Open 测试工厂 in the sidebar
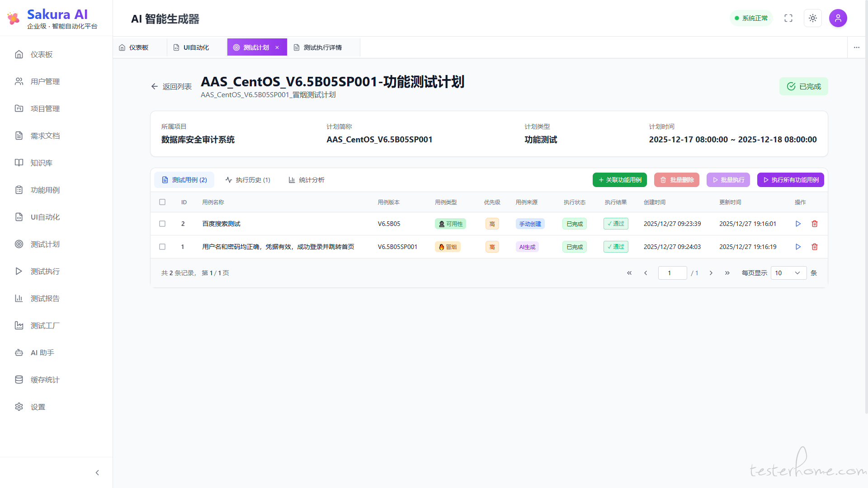This screenshot has height=488, width=868. tap(45, 325)
